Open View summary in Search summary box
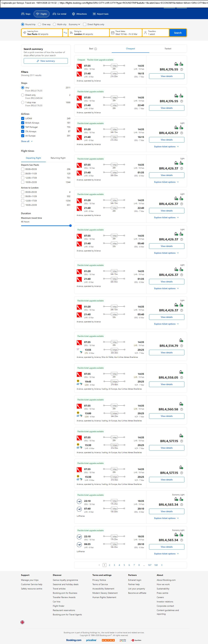This screenshot has height=644, width=208. 46,61
